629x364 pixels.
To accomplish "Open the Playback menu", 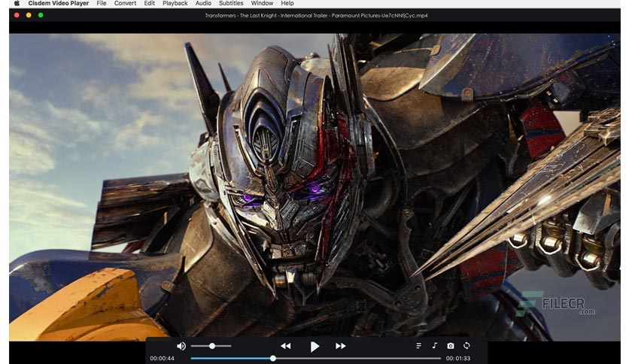I will coord(175,3).
